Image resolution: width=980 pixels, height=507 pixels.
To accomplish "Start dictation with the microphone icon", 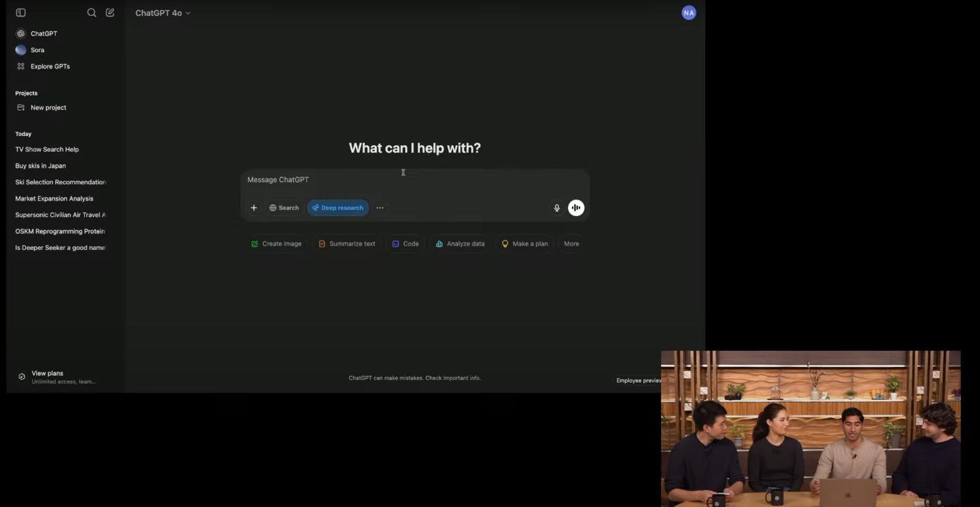I will click(557, 208).
